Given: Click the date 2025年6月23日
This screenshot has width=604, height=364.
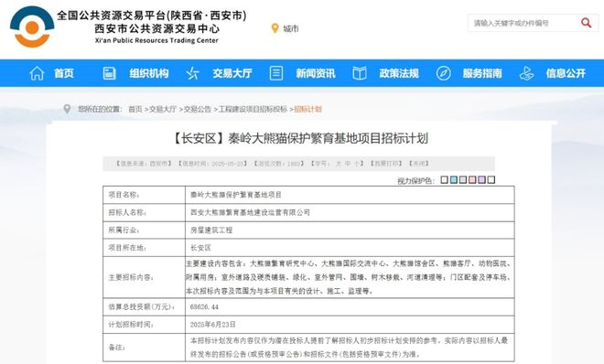Looking at the screenshot, I should pos(212,325).
